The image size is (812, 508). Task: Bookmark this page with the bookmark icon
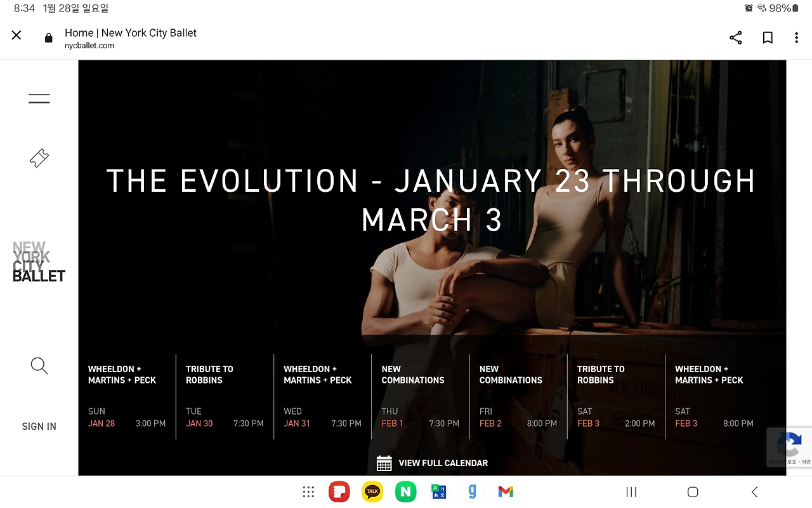(x=768, y=37)
